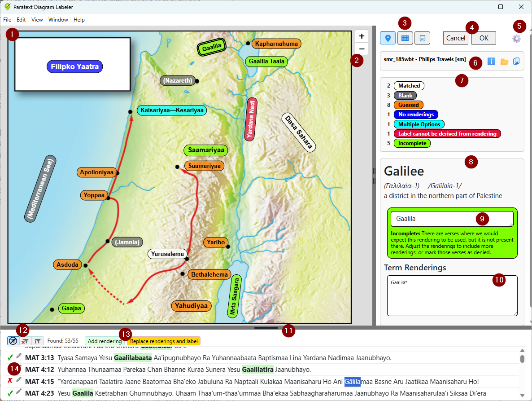
Task: Open the View menu
Action: tap(37, 20)
